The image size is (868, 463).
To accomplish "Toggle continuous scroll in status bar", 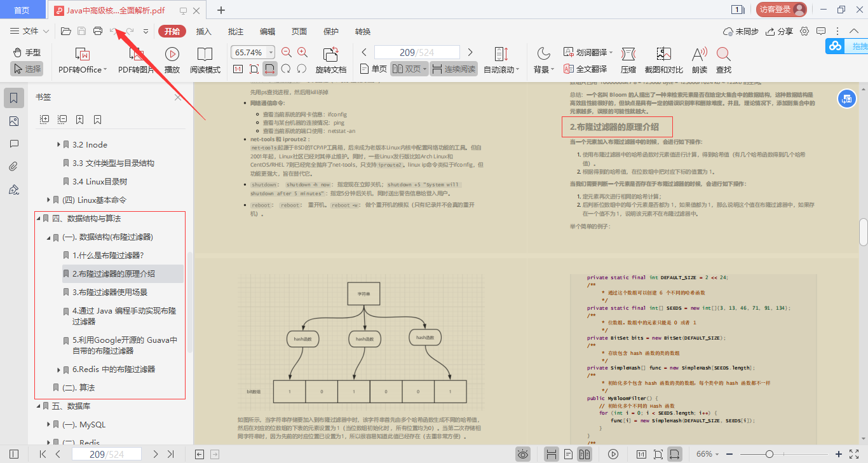I will tap(552, 454).
